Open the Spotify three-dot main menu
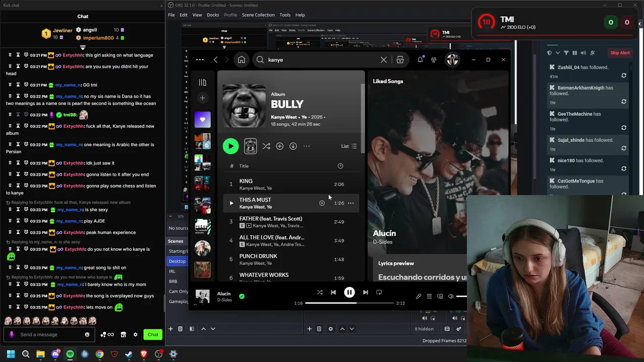 tap(200, 60)
